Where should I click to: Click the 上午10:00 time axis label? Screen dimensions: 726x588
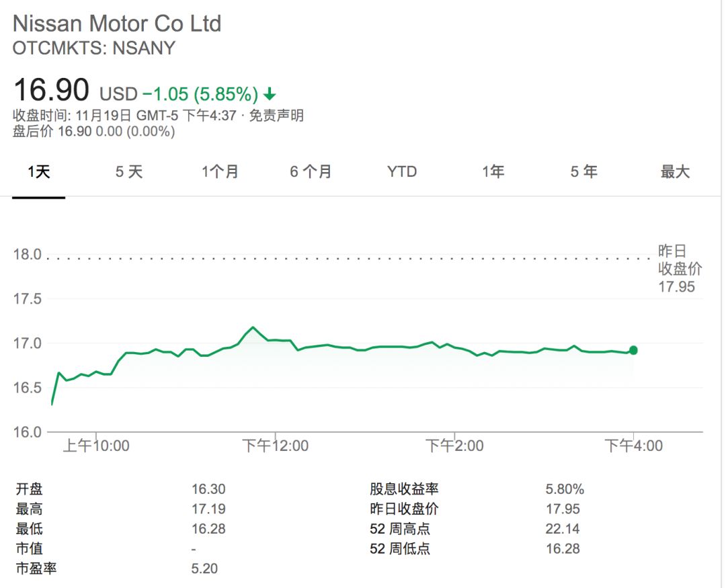[96, 446]
